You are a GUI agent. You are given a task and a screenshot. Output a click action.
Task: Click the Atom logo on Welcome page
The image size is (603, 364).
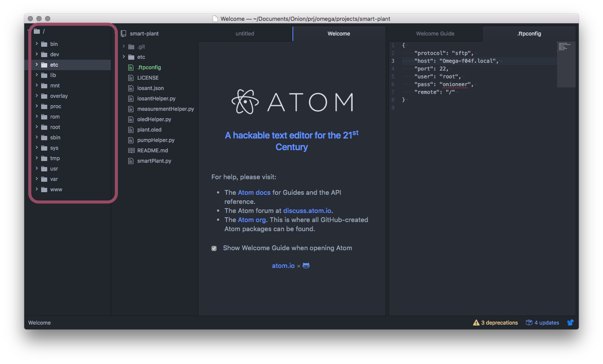292,101
